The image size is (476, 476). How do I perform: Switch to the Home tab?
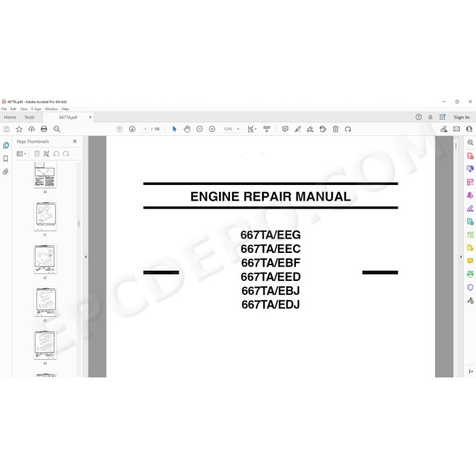click(10, 117)
